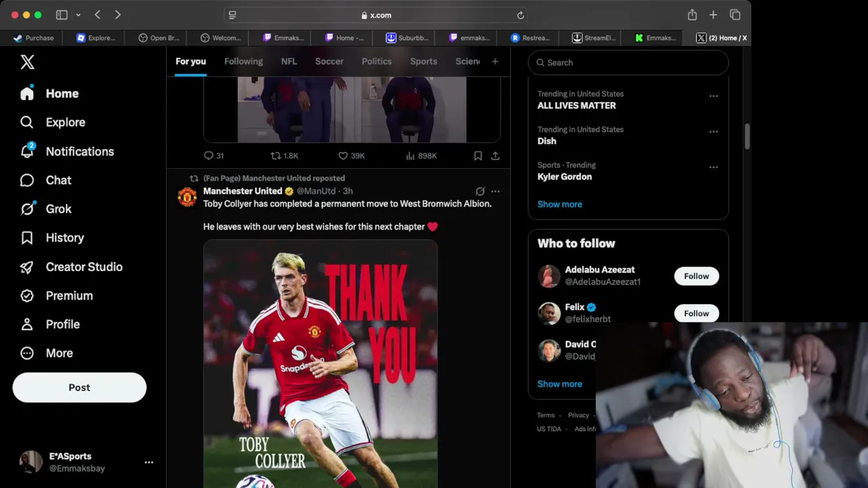Open the Toby Collyer Thank You image
Screen dimensions: 868x488
coord(321,364)
